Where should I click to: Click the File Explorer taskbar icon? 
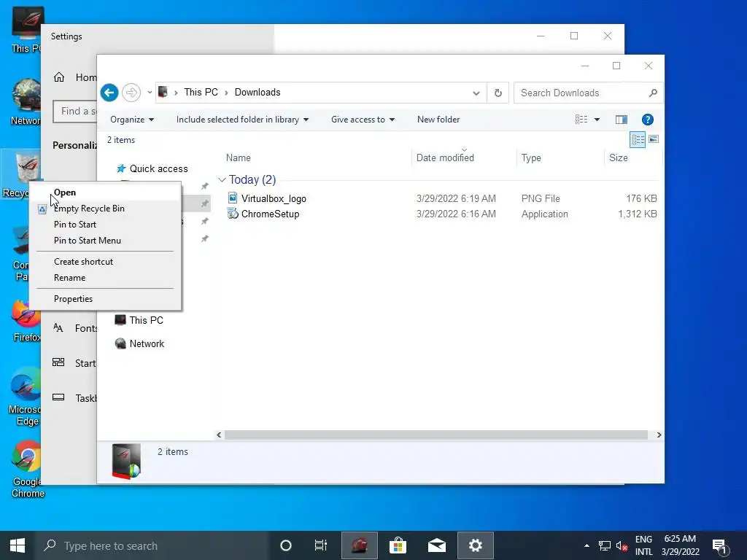coord(360,545)
